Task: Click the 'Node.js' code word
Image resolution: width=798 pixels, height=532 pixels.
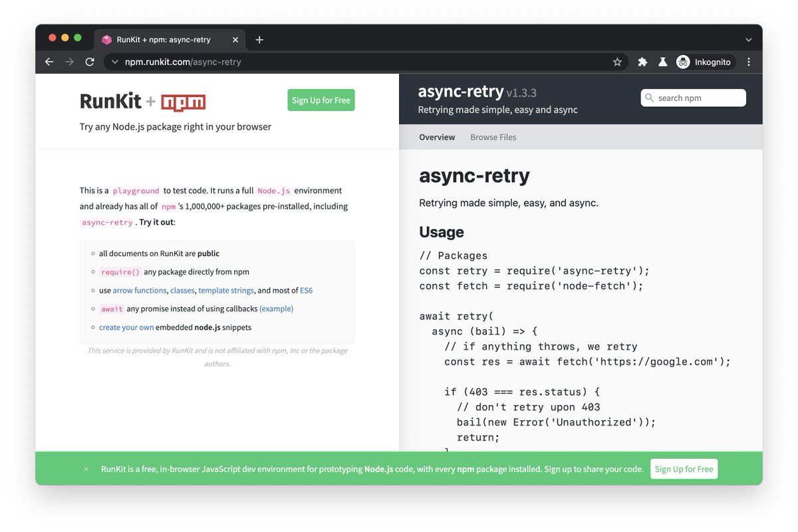Action: [x=274, y=191]
